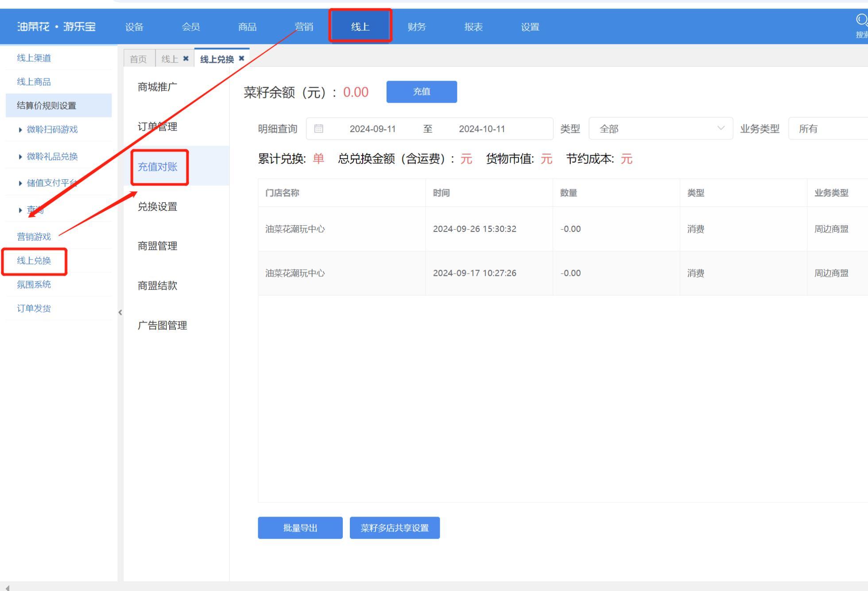
Task: Expand the 微聆扫码游戏 tree item
Action: point(20,130)
